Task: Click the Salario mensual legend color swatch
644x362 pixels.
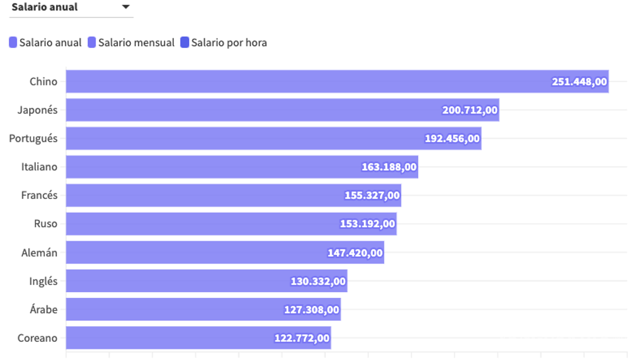Action: point(92,42)
